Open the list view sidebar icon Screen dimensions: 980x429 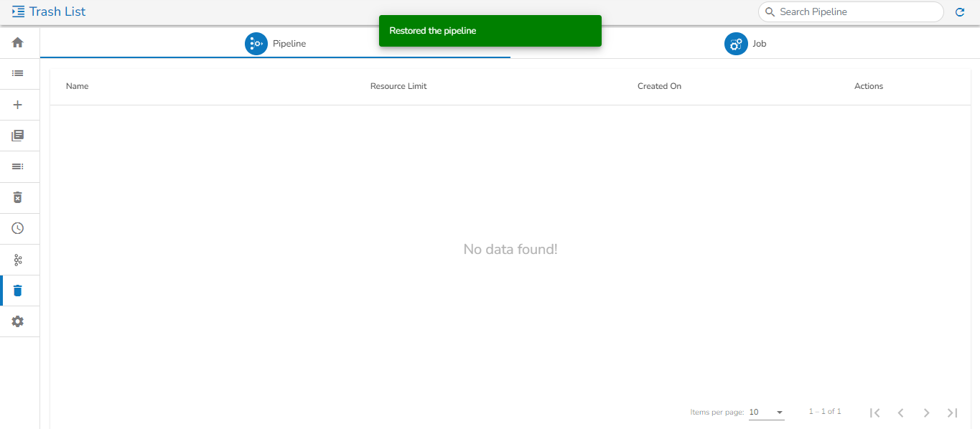(18, 73)
